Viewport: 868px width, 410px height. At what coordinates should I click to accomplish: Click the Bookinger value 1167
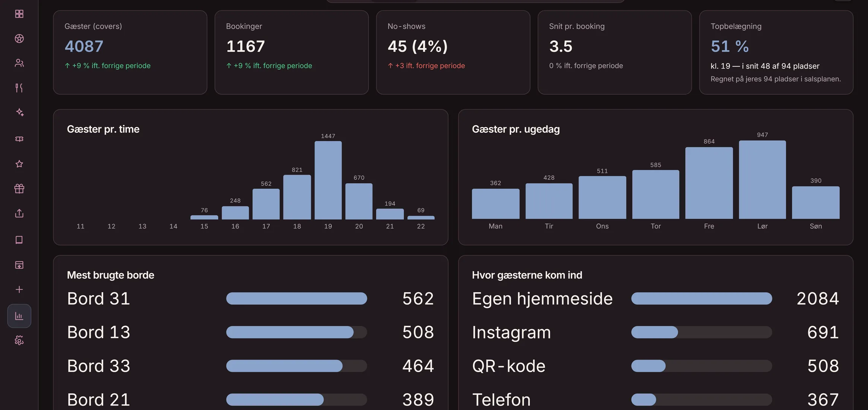click(x=245, y=46)
